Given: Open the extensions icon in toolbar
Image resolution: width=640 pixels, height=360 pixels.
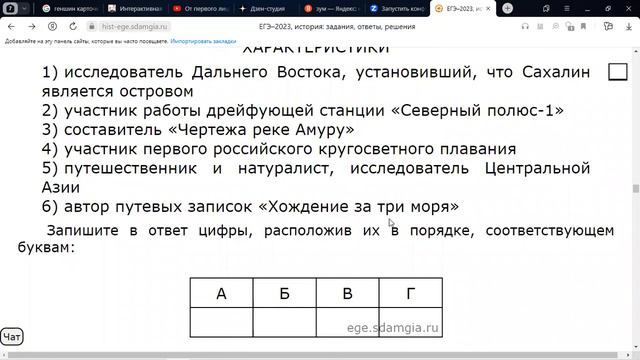Looking at the screenshot, I should tap(608, 27).
